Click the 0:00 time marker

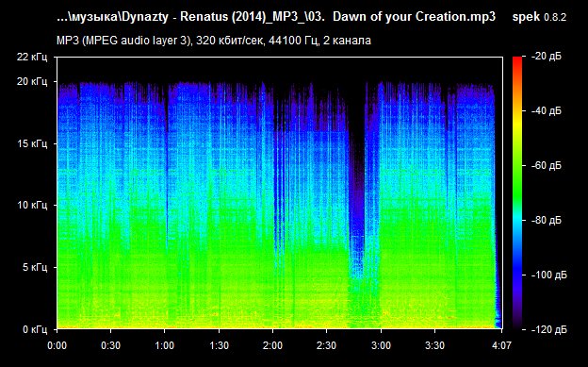click(x=57, y=345)
